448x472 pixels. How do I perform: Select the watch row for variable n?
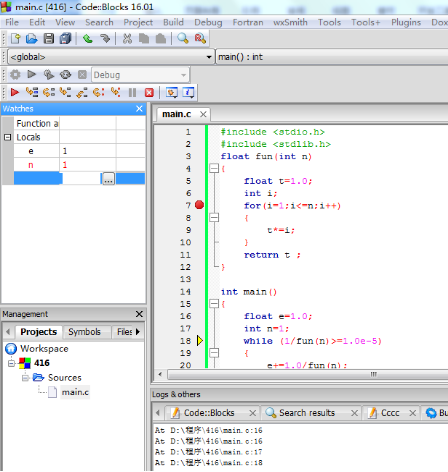79,165
